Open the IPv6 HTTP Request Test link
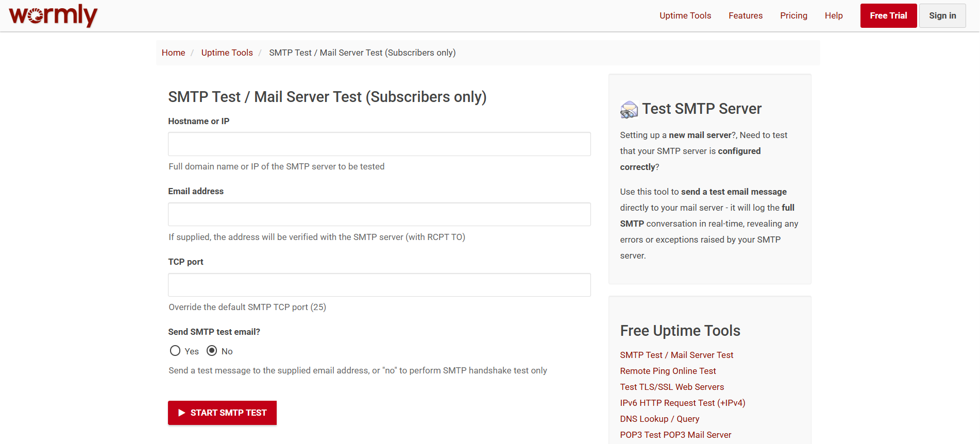 click(683, 403)
